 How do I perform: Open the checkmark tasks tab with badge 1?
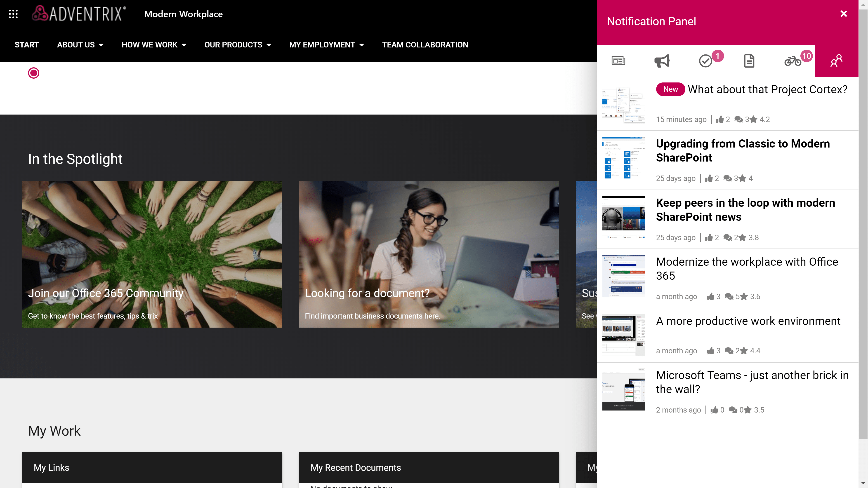tap(705, 61)
